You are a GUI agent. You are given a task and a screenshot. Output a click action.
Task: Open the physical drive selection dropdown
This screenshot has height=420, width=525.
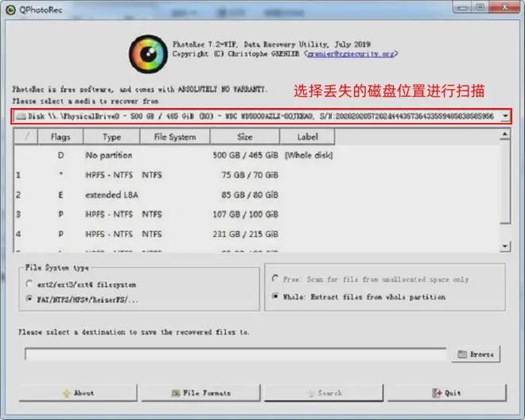tap(506, 116)
